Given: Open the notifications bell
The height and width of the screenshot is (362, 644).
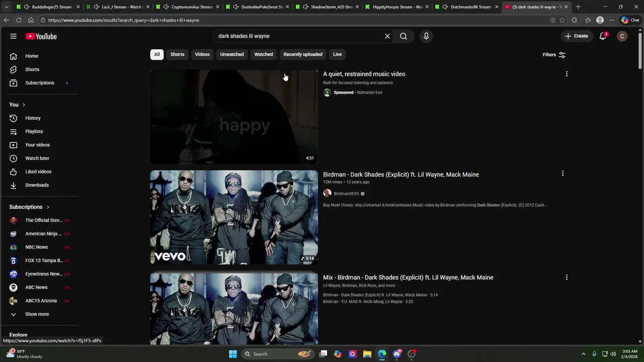Looking at the screenshot, I should [603, 36].
